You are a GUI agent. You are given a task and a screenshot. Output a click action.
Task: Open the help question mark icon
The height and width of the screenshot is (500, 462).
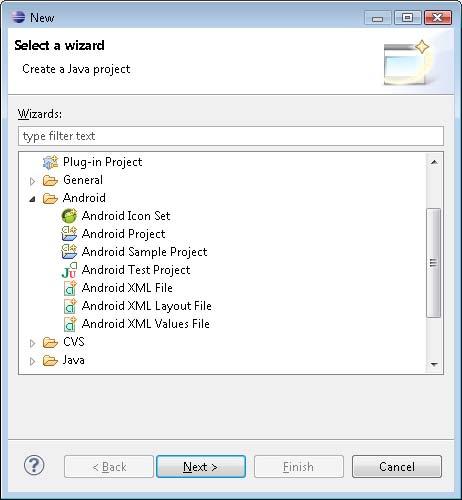(34, 465)
